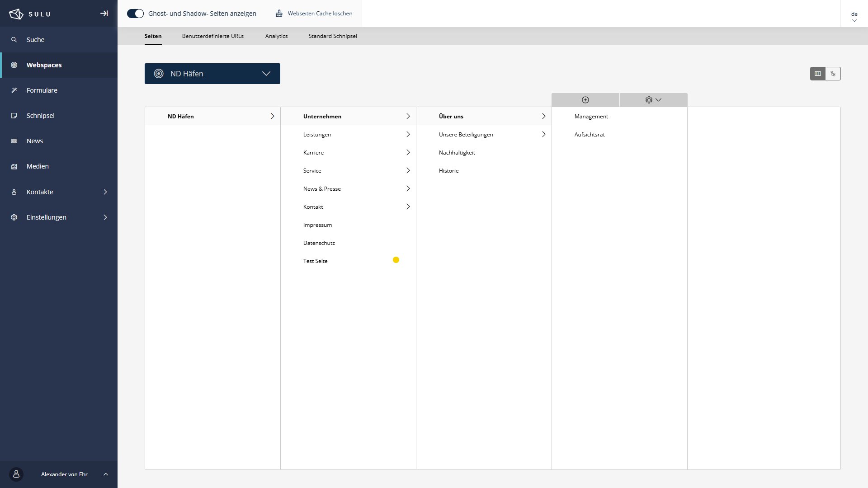Switch to Benutzerdefinierte URLs tab
868x488 pixels.
(x=212, y=36)
